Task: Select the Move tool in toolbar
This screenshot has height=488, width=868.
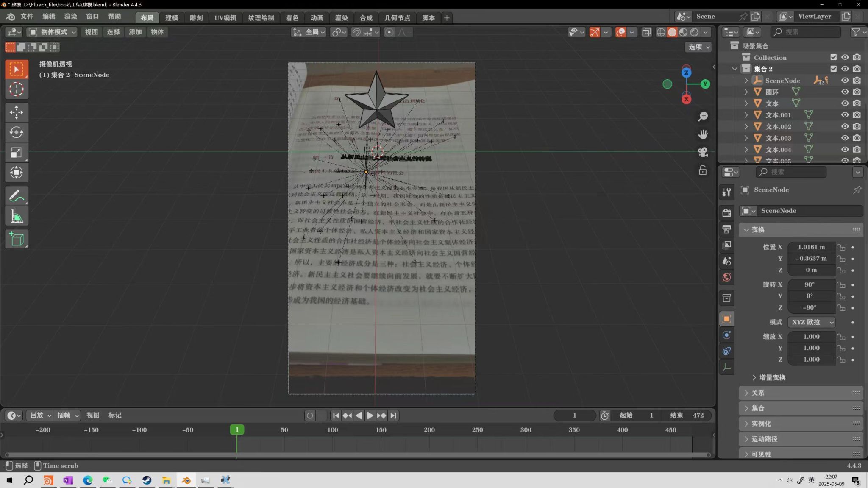Action: click(x=17, y=112)
